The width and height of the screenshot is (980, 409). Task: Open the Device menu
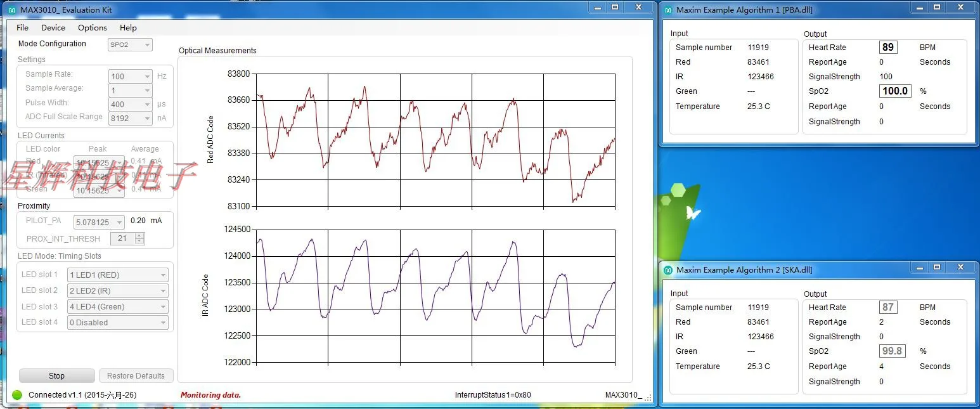coord(53,28)
